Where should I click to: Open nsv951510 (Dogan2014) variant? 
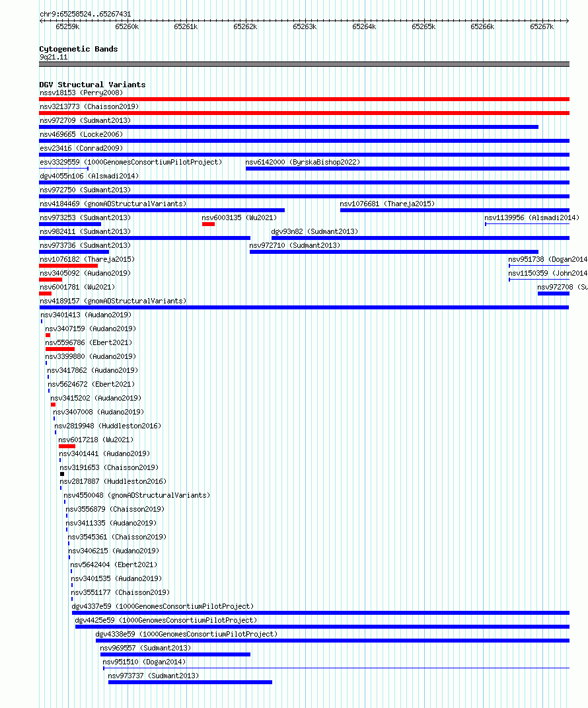point(145,662)
